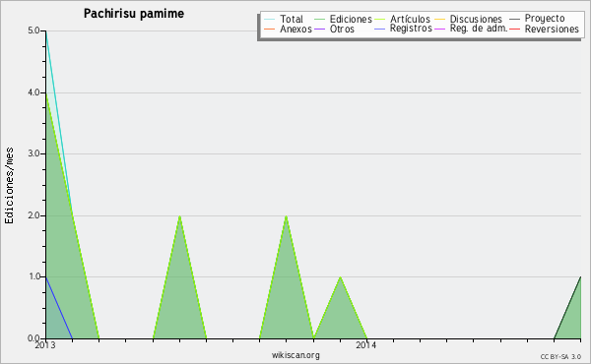This screenshot has width=591, height=364.
Task: Click the 4.0 y-axis tick label
Action: 33,92
